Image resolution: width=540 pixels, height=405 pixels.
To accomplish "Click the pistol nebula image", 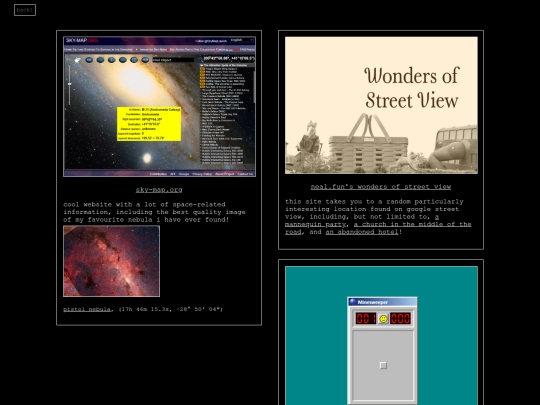I will pos(112,261).
